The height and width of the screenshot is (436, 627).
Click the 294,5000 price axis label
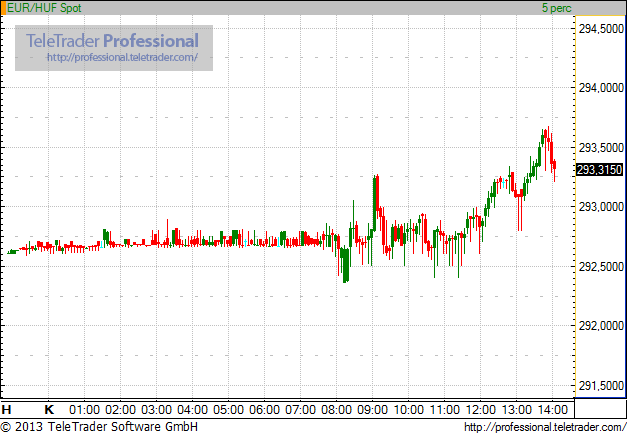601,29
